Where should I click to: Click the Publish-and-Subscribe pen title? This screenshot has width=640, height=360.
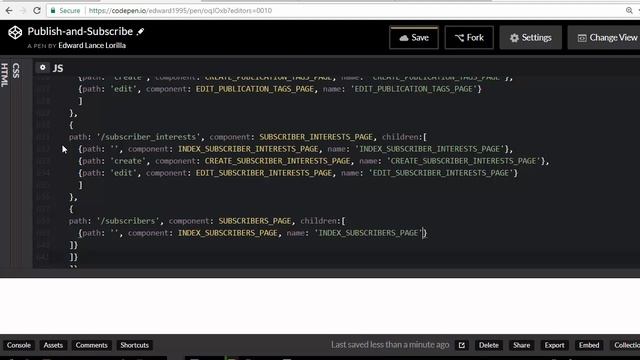[80, 31]
